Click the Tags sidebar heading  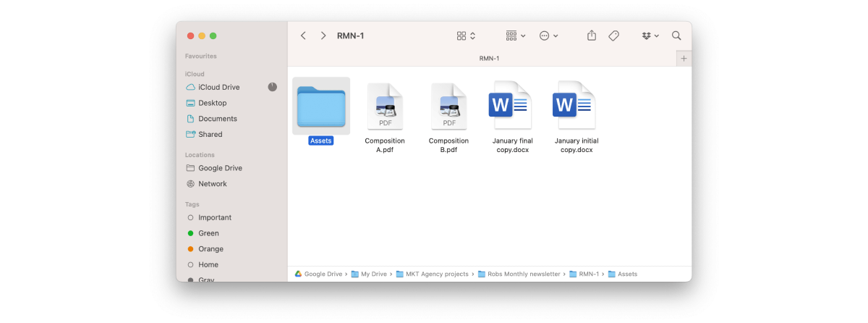click(192, 204)
